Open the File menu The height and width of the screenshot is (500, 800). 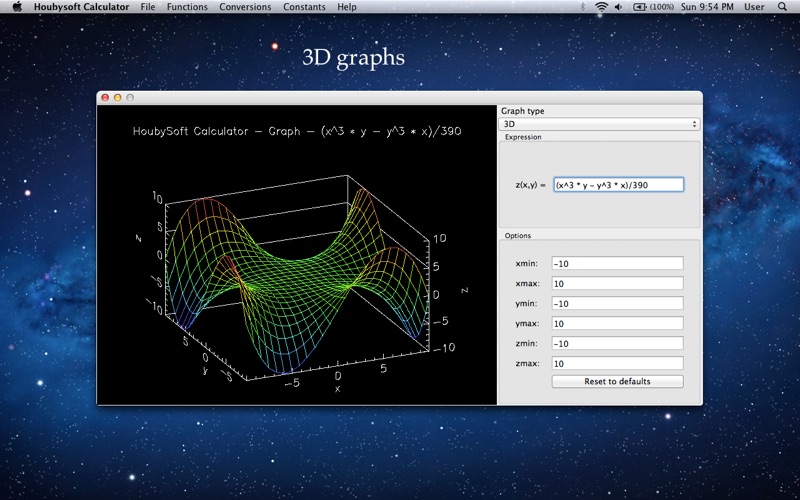(x=148, y=7)
